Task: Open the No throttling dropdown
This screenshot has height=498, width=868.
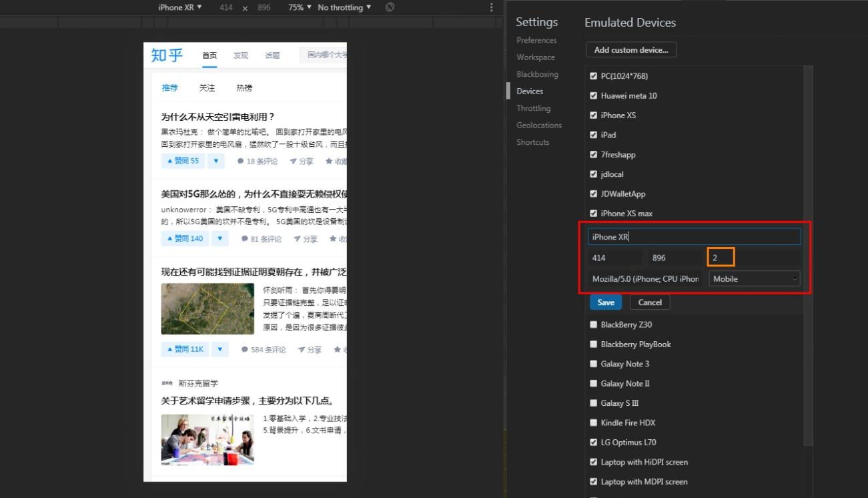Action: [344, 7]
